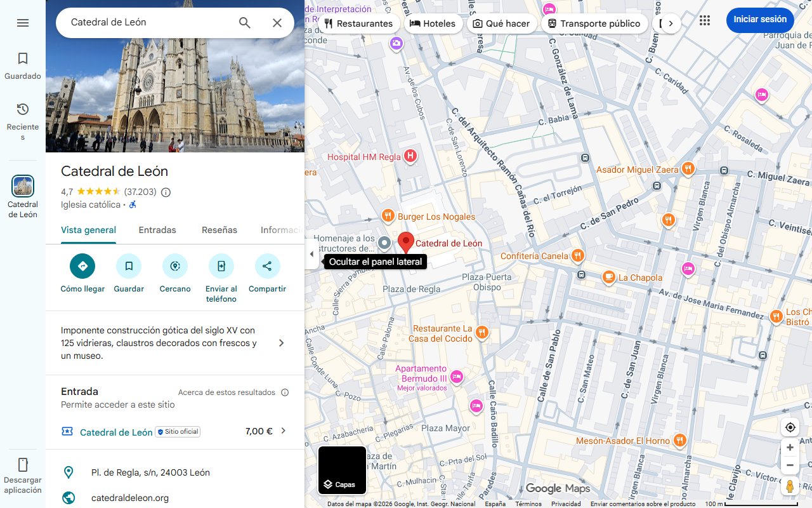Image resolution: width=812 pixels, height=508 pixels.
Task: Open the Capas map layers panel
Action: [x=342, y=470]
